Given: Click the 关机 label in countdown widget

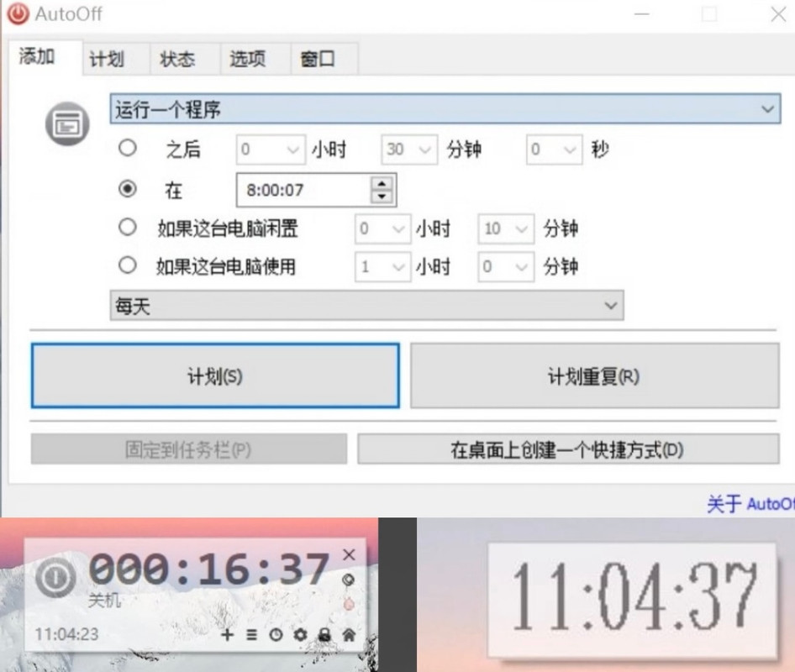Looking at the screenshot, I should pyautogui.click(x=104, y=600).
